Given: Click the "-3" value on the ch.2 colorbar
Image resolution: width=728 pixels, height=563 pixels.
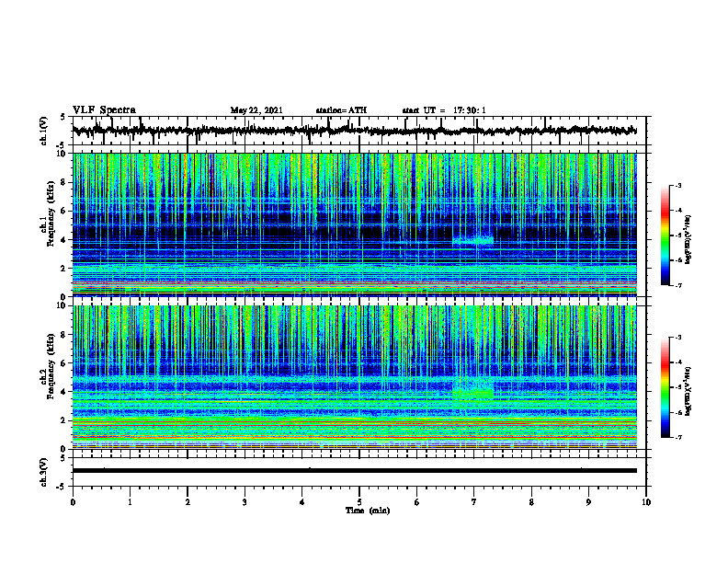Looking at the screenshot, I should [678, 338].
